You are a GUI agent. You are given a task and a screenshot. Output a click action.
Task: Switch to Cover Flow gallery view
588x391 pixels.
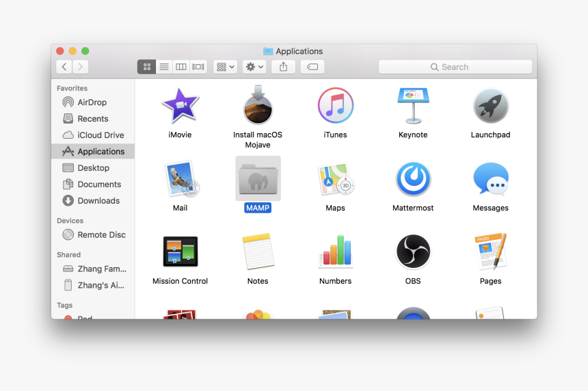tap(198, 67)
